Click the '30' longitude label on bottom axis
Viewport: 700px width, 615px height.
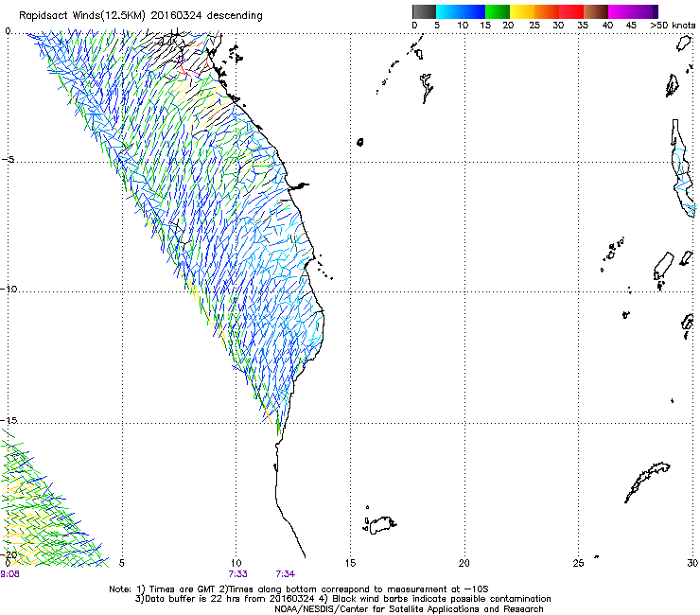[692, 563]
